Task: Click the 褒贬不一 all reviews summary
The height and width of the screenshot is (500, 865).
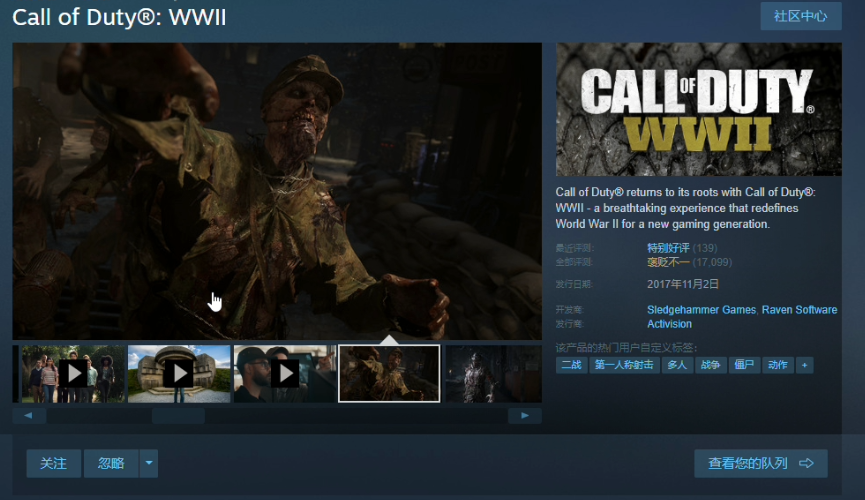Action: [668, 262]
